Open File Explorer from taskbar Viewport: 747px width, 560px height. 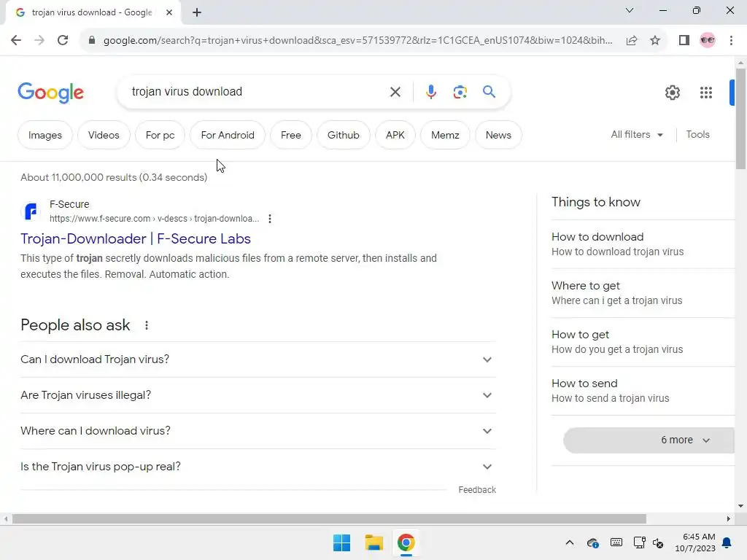(374, 542)
